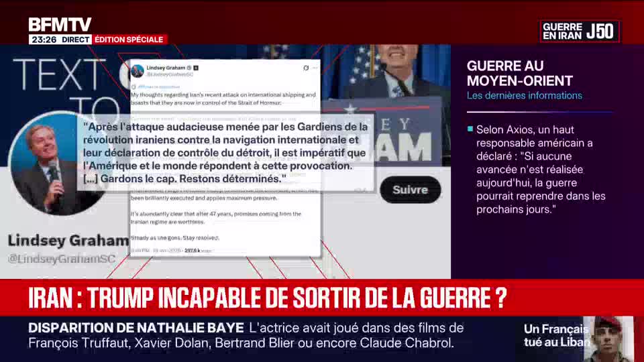The width and height of the screenshot is (644, 362).
Task: Select the DIRECT live indicator
Action: 76,40
